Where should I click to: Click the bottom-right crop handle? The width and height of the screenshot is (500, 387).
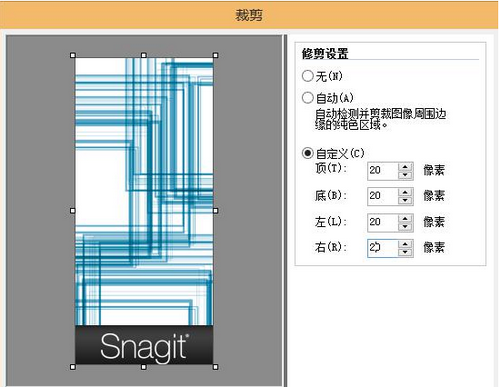215,367
